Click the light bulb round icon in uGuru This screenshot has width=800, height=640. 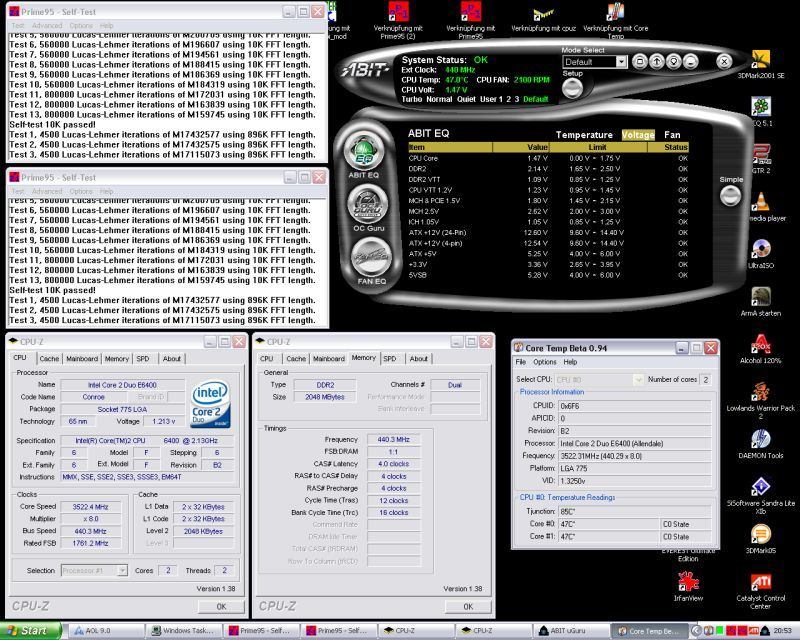coord(673,62)
